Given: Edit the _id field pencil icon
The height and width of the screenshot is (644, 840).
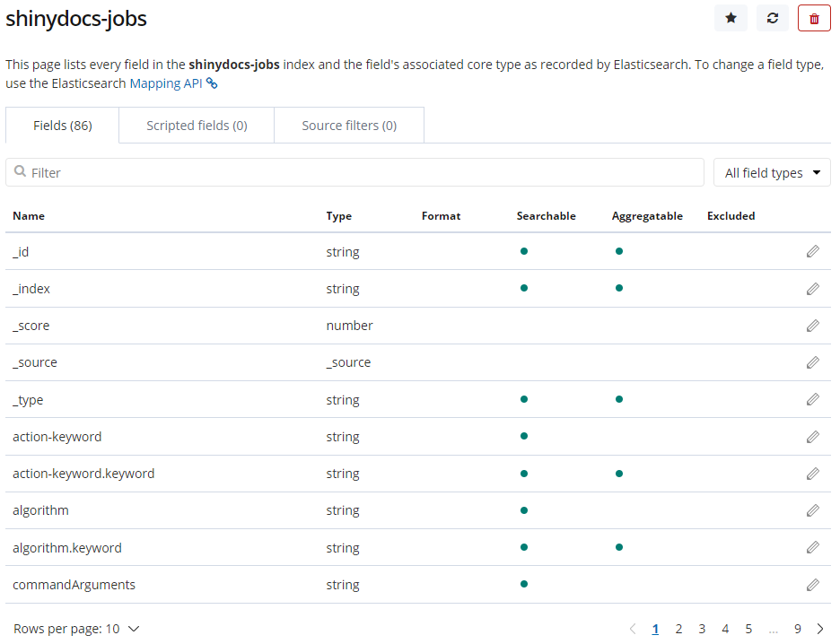Looking at the screenshot, I should coord(812,252).
